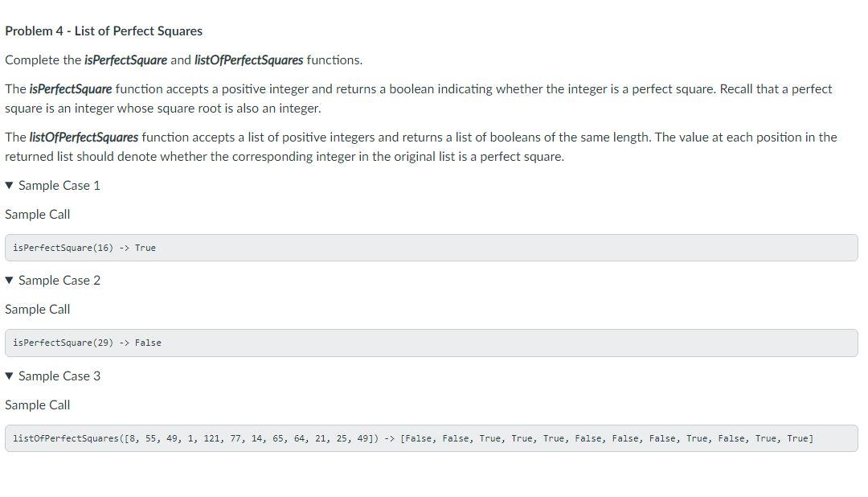Screen dimensions: 868x497
Task: Click 'Sample Call' text under Sample Case 1
Action: coord(38,215)
